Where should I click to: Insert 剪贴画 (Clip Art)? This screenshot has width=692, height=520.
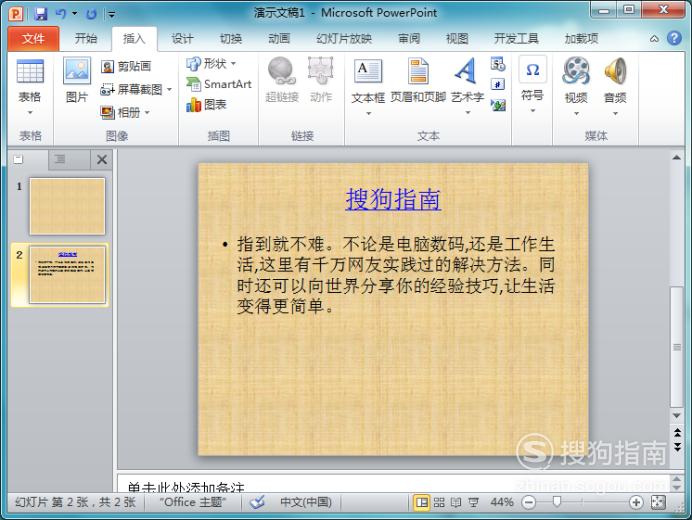click(x=126, y=66)
